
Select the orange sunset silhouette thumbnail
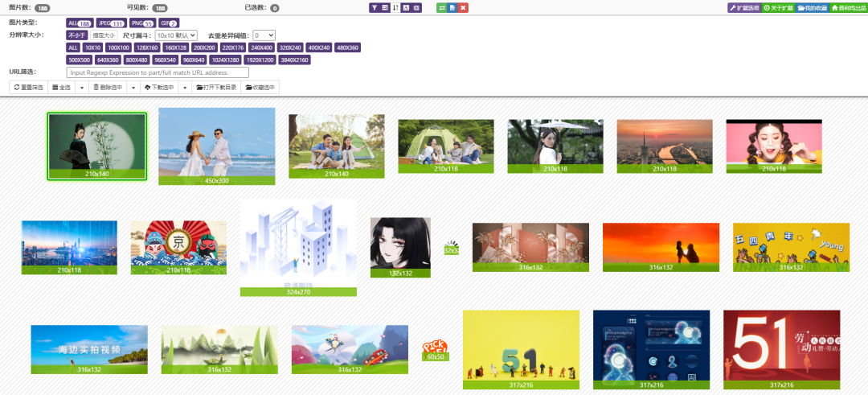(x=661, y=247)
